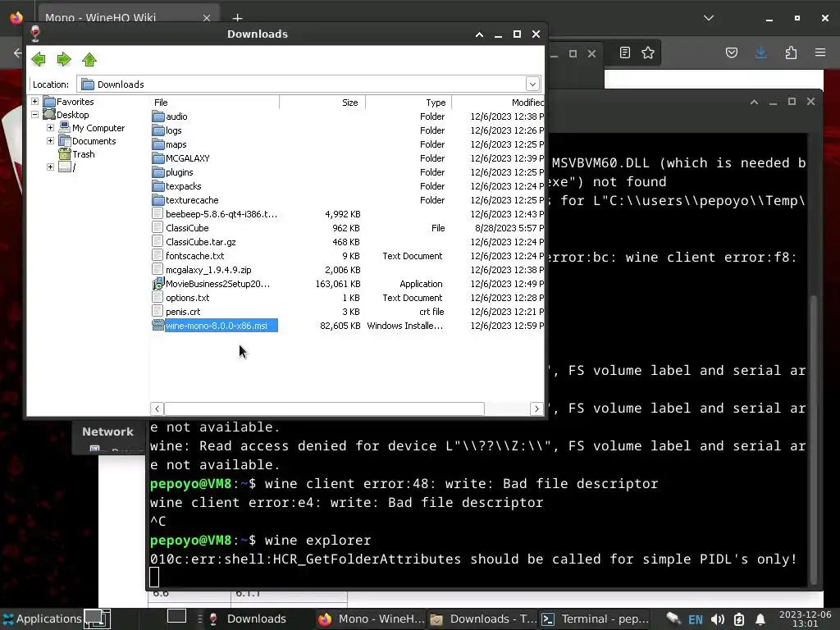Screen dimensions: 840x630
Task: Open notifications bell icon
Action: [x=760, y=620]
